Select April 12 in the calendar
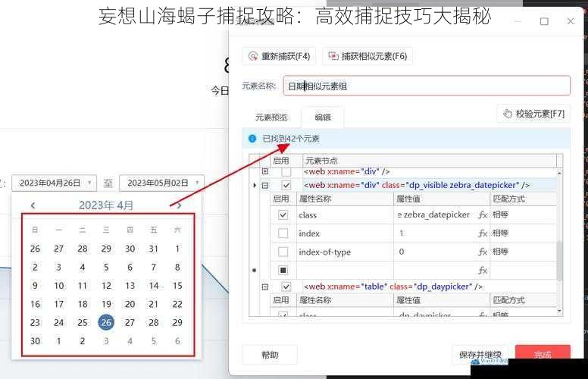 [x=106, y=286]
